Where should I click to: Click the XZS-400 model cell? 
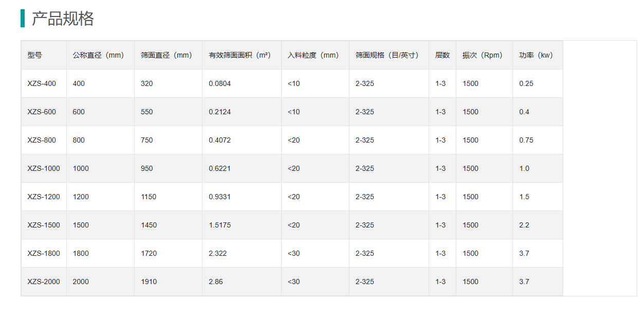click(42, 83)
